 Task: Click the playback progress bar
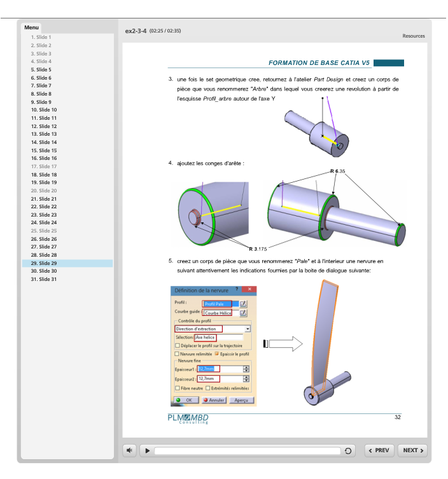(247, 450)
